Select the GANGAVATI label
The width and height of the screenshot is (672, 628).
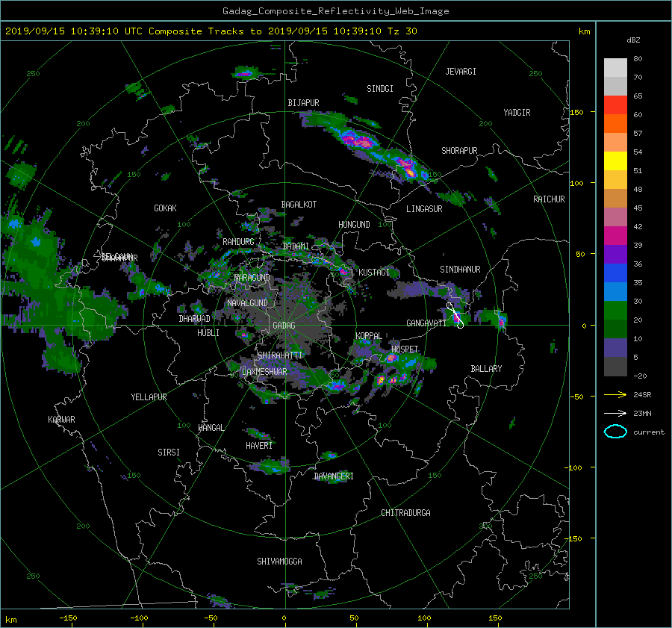coord(426,323)
